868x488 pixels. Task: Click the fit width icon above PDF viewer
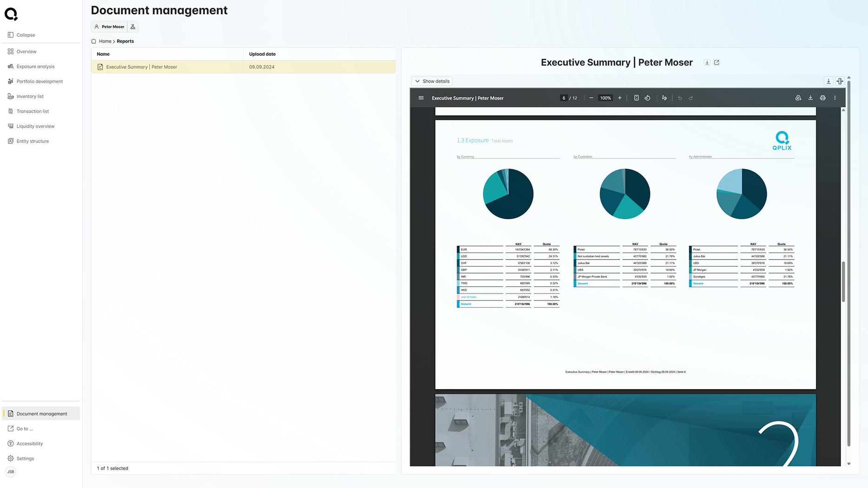pos(840,81)
